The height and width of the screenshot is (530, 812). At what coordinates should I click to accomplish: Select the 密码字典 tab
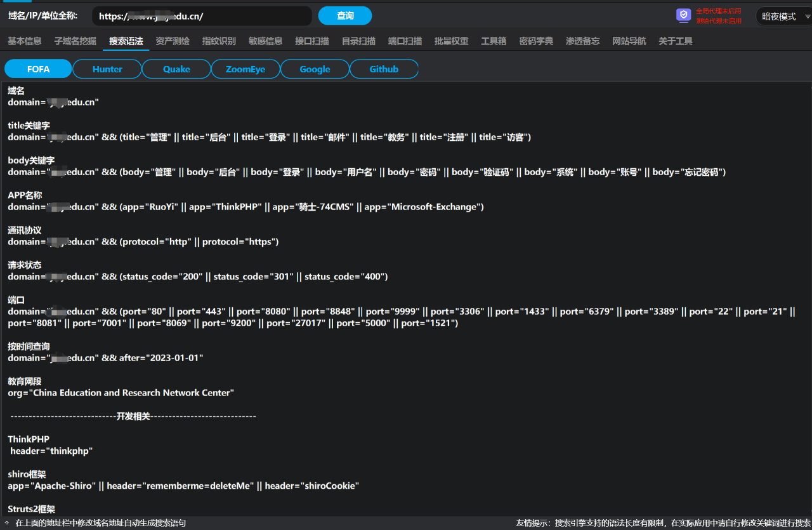point(536,41)
